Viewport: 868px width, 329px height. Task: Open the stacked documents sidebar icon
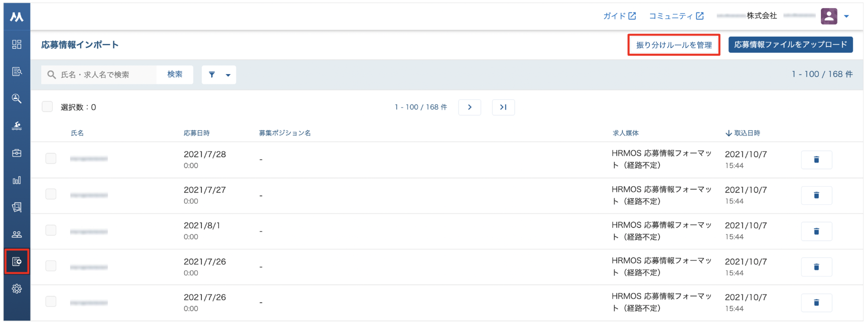(17, 207)
